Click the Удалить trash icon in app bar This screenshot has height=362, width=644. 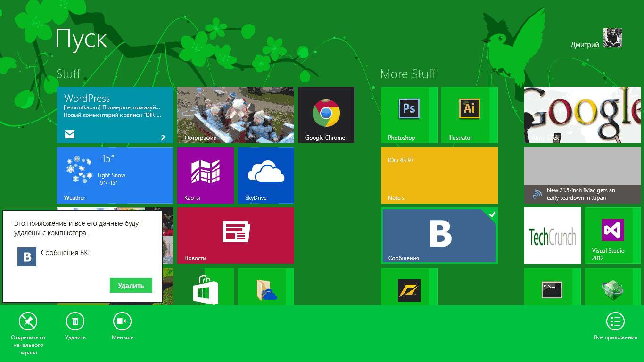point(75,321)
